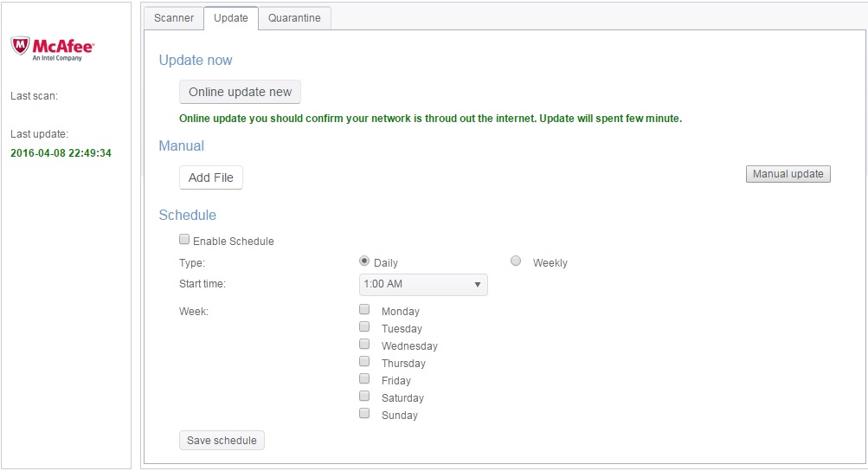Click the last update timestamp
Screen dimensions: 868x471
61,153
